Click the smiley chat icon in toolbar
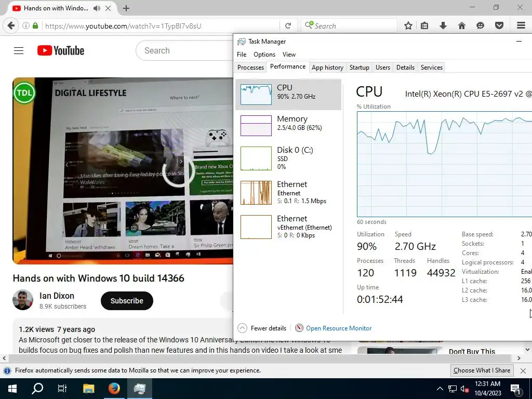 point(480,25)
